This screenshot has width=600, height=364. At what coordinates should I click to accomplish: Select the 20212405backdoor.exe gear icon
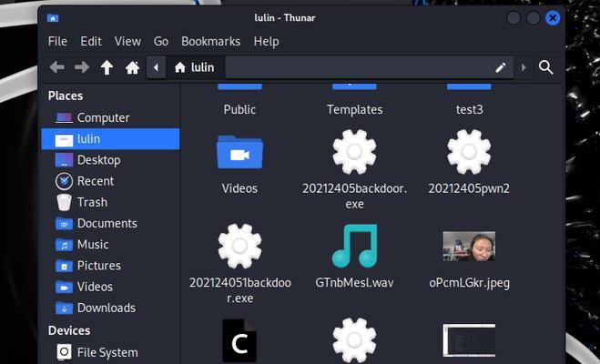coord(354,152)
